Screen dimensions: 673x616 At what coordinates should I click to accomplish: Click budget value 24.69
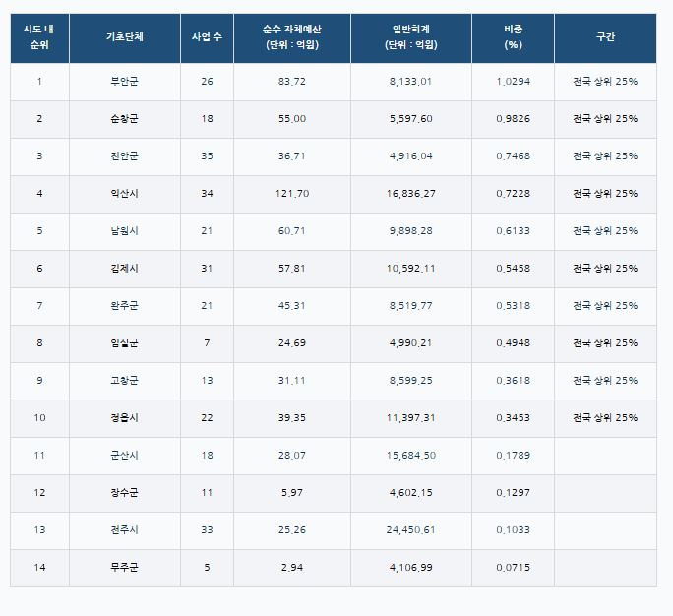292,343
